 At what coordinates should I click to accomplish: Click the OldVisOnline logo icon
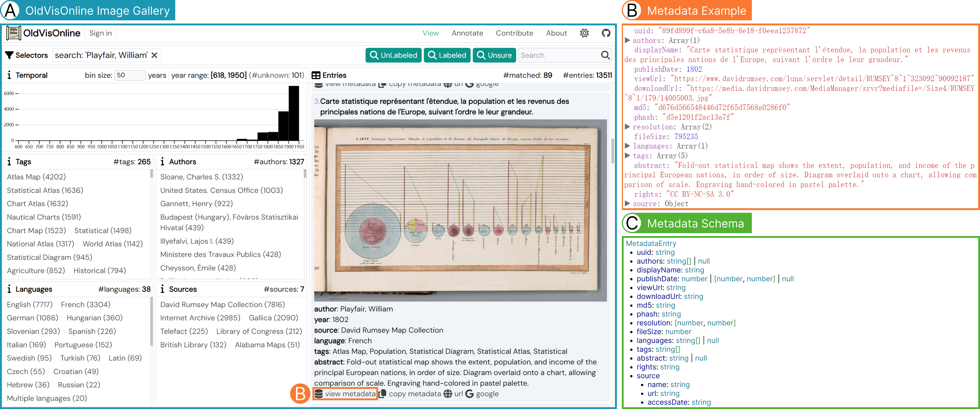[13, 33]
